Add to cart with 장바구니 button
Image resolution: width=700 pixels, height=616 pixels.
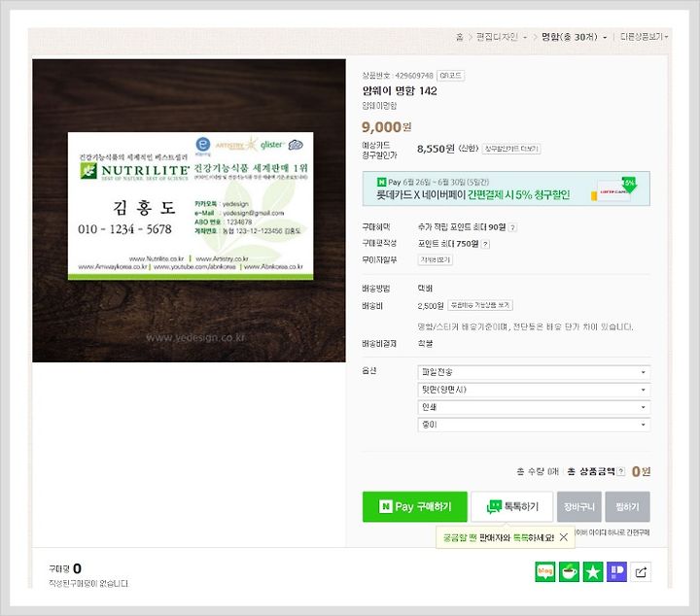(x=579, y=507)
